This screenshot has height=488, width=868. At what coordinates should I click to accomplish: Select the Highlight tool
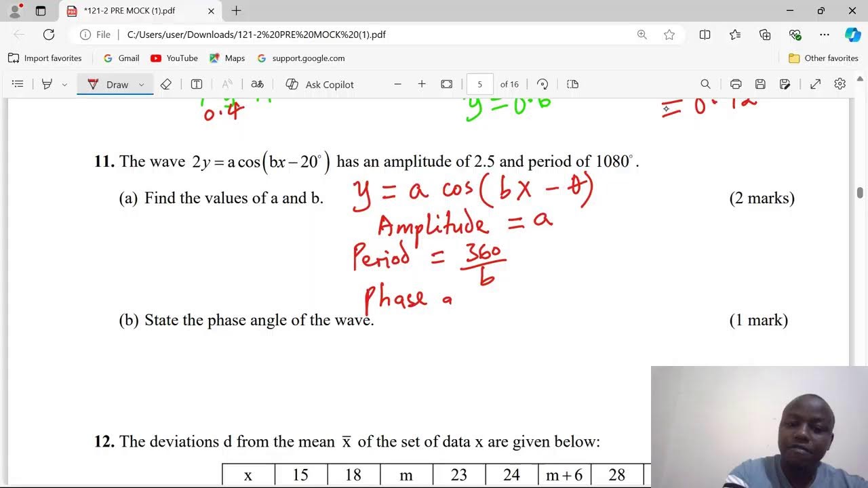point(47,84)
